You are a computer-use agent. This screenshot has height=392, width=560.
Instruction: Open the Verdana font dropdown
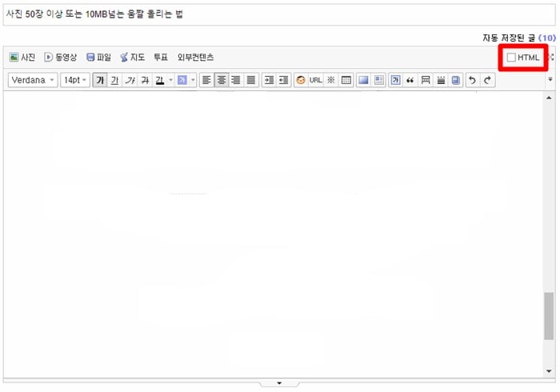click(33, 80)
